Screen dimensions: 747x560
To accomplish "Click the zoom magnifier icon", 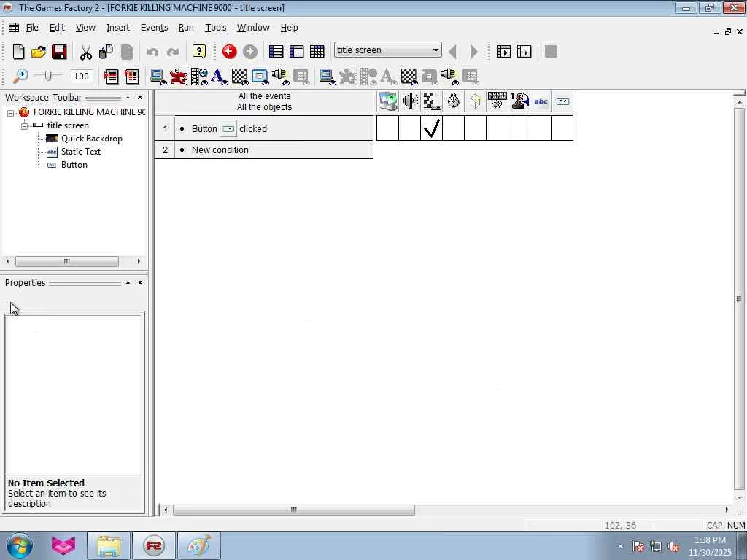I will 20,76.
